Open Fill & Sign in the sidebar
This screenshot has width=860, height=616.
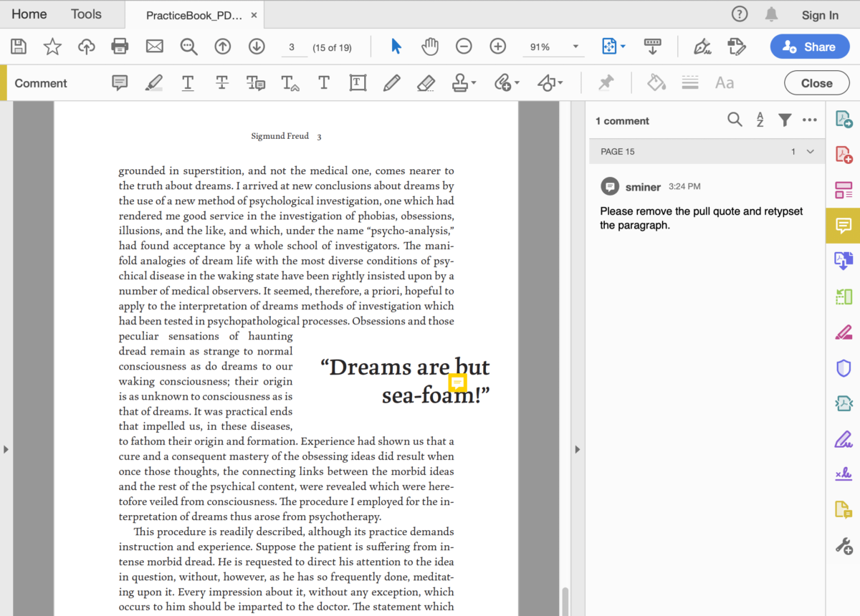point(843,438)
